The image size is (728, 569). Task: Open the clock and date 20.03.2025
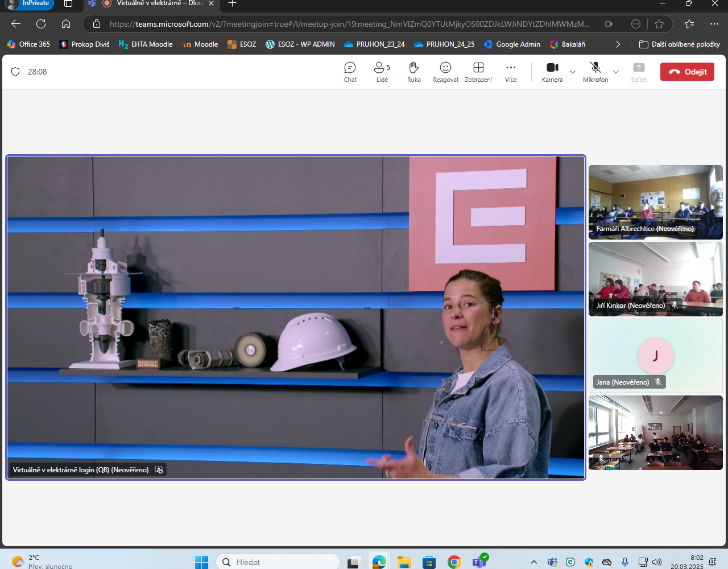click(687, 562)
